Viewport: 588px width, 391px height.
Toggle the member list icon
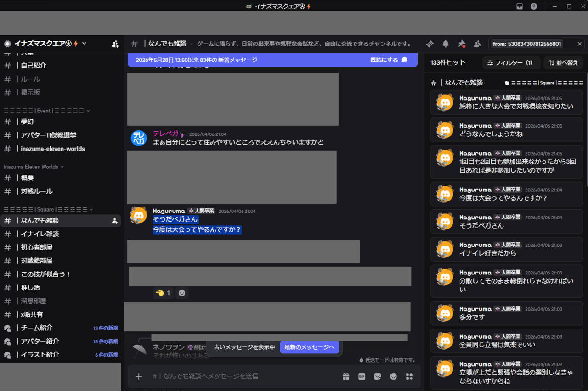(x=477, y=44)
